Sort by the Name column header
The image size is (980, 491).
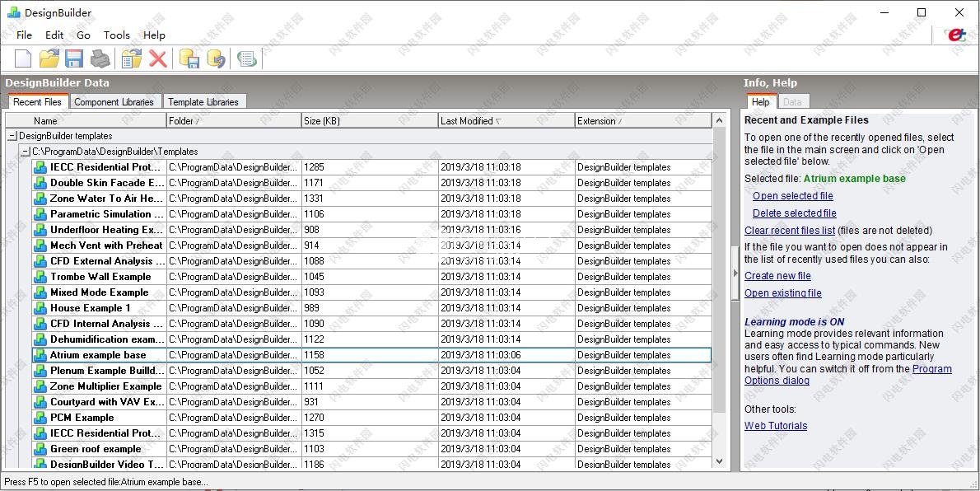pyautogui.click(x=86, y=121)
